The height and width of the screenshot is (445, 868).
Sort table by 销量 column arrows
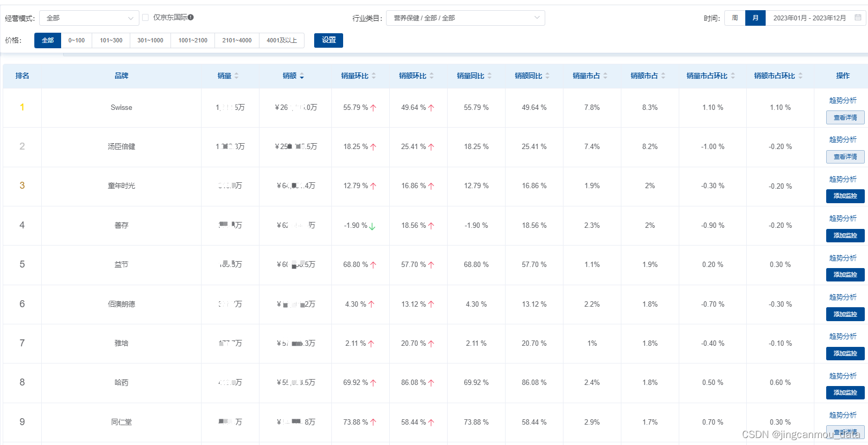(236, 76)
